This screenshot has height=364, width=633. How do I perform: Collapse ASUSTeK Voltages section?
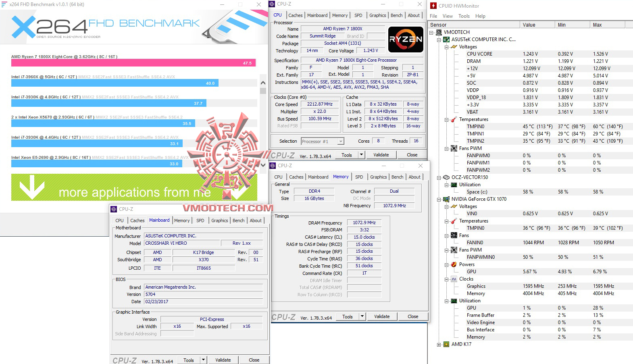click(447, 47)
